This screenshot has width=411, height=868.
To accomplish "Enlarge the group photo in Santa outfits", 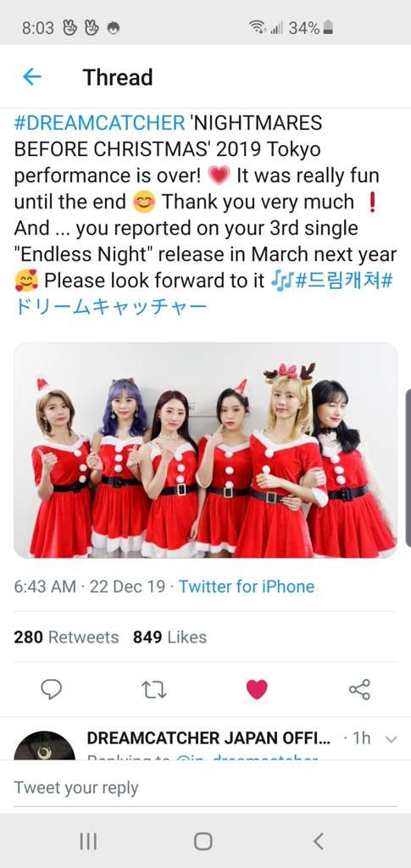I will pos(205,450).
